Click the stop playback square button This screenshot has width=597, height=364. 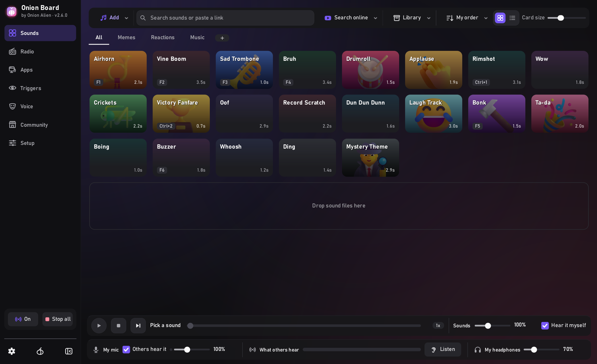click(x=119, y=326)
